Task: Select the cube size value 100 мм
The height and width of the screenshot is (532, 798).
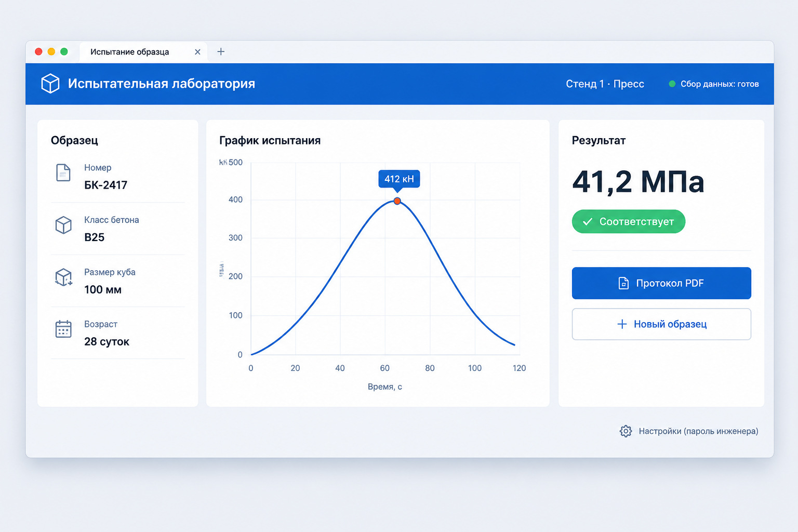Action: tap(103, 290)
